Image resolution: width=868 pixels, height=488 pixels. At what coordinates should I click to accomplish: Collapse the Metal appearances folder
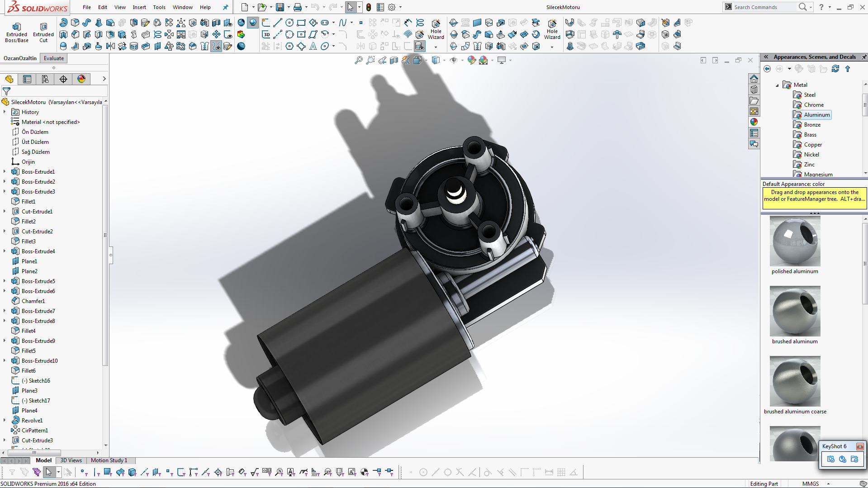pos(777,85)
